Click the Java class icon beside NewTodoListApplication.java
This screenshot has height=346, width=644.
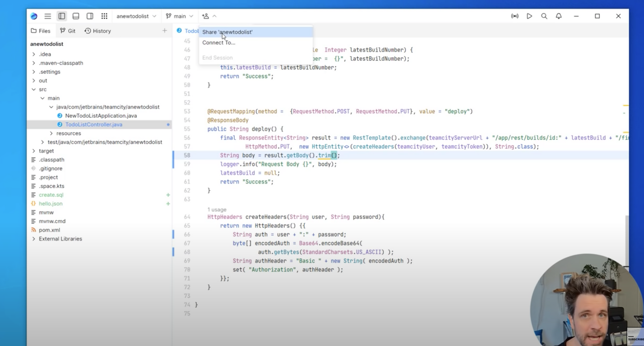pyautogui.click(x=60, y=115)
